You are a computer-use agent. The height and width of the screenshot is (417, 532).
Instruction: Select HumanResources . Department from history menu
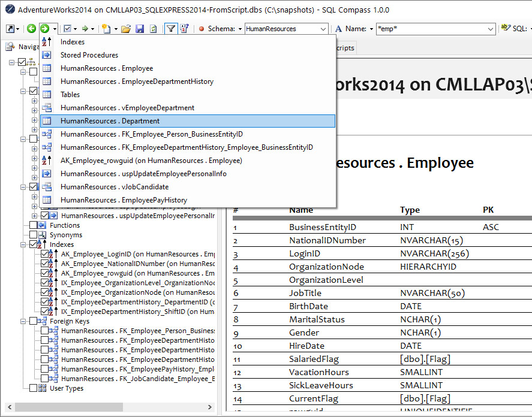click(x=110, y=121)
